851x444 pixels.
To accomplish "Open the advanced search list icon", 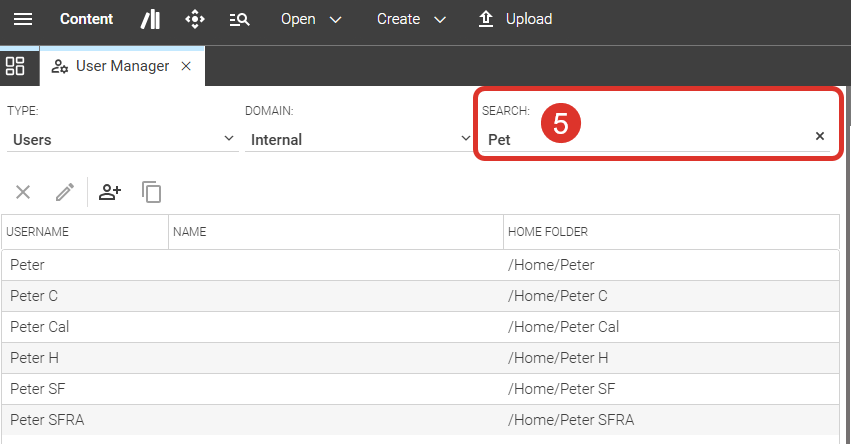I will [239, 19].
